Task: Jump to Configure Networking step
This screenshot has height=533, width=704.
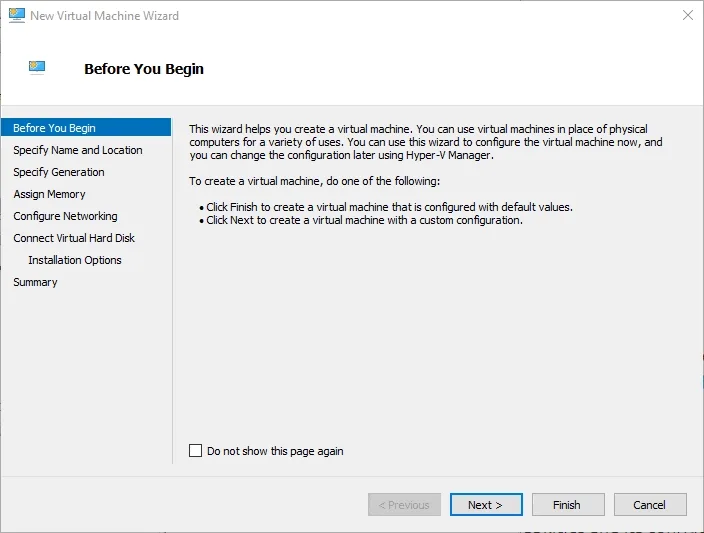Action: pos(65,216)
